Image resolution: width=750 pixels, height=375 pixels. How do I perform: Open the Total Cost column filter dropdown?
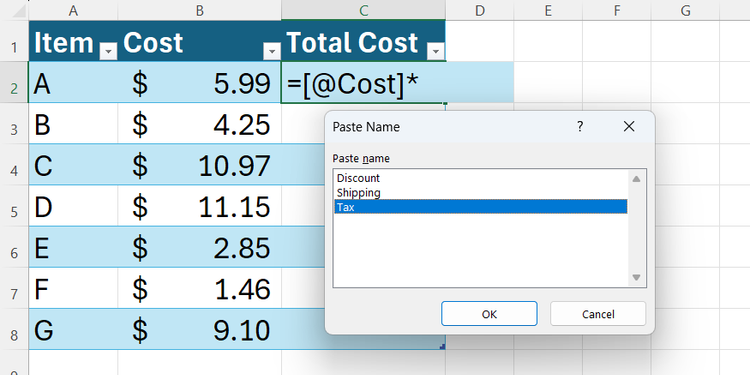(x=436, y=51)
